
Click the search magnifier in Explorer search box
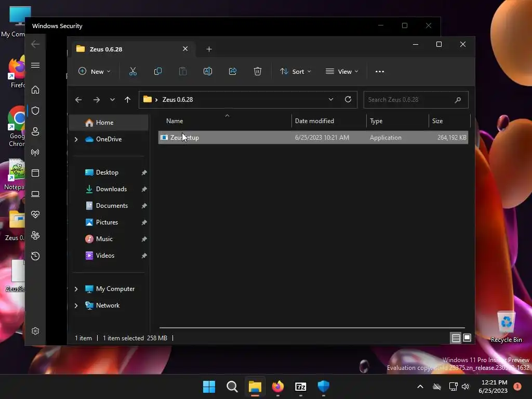point(458,100)
